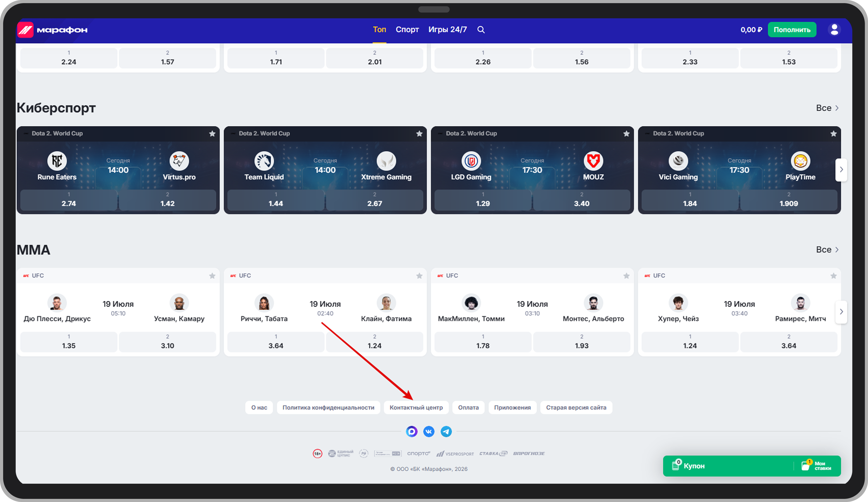
Task: Click the Ставка ТВ partner logo
Action: pyautogui.click(x=493, y=453)
